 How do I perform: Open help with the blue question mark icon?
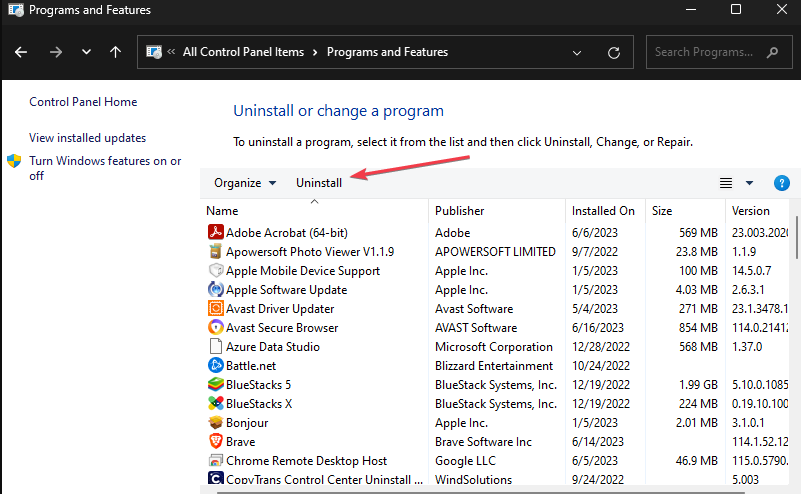click(782, 183)
